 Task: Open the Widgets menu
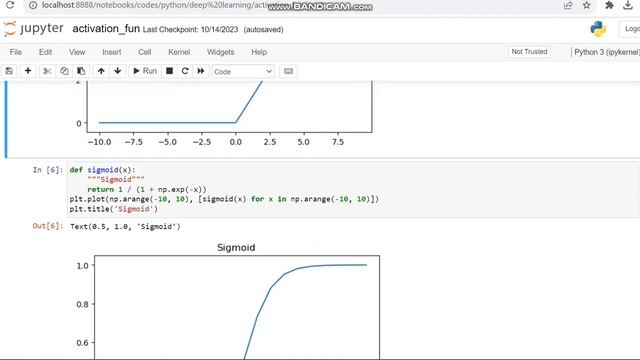tap(220, 52)
